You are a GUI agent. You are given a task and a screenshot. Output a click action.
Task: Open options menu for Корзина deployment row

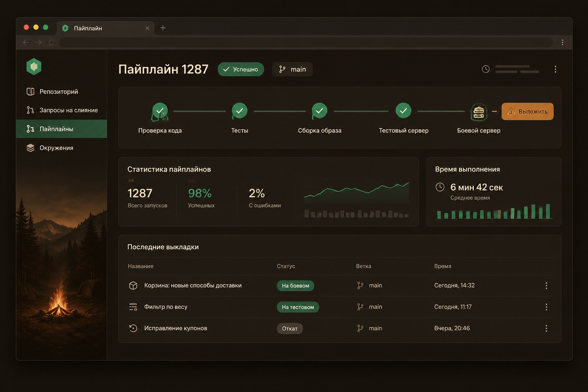pos(546,286)
